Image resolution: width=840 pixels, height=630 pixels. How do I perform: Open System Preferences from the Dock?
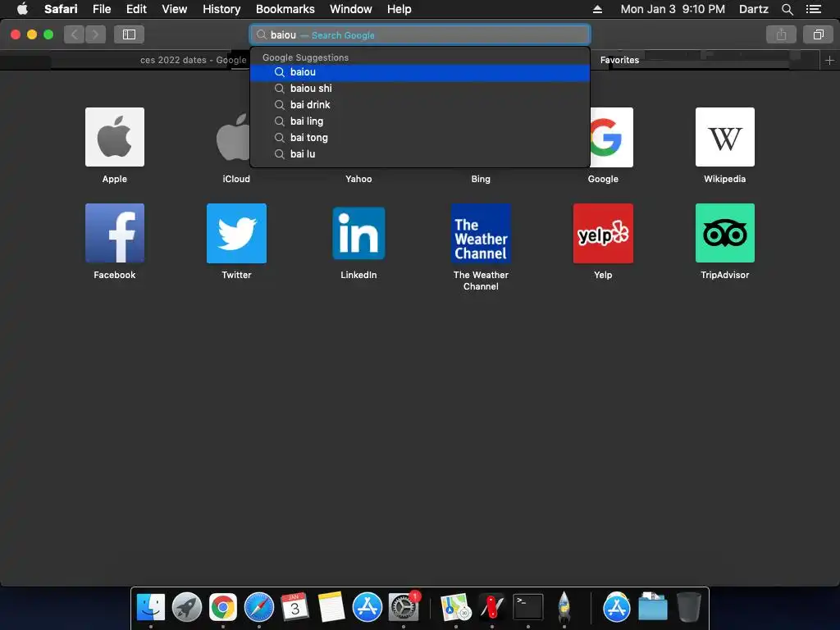[403, 608]
